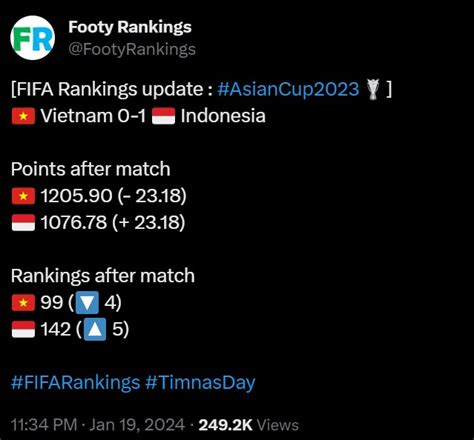Open the Footy Rankings display name
The height and width of the screenshot is (440, 474).
click(x=130, y=27)
